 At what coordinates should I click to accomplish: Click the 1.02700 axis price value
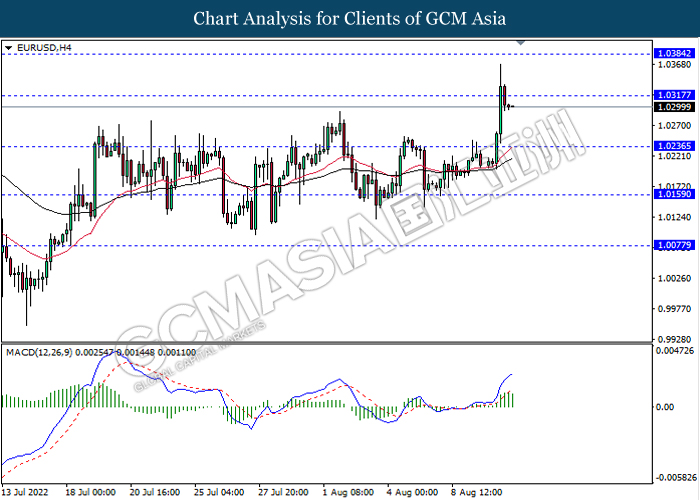tap(675, 125)
